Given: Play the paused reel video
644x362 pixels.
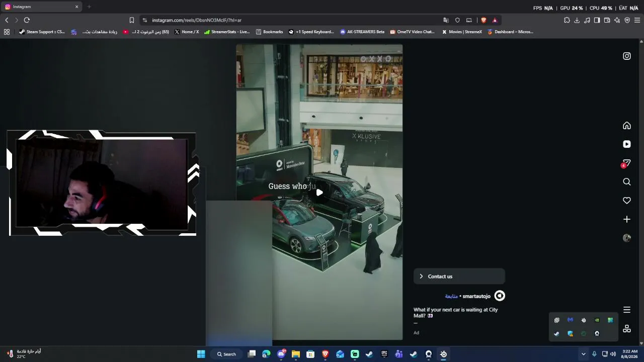Looking at the screenshot, I should click(319, 192).
